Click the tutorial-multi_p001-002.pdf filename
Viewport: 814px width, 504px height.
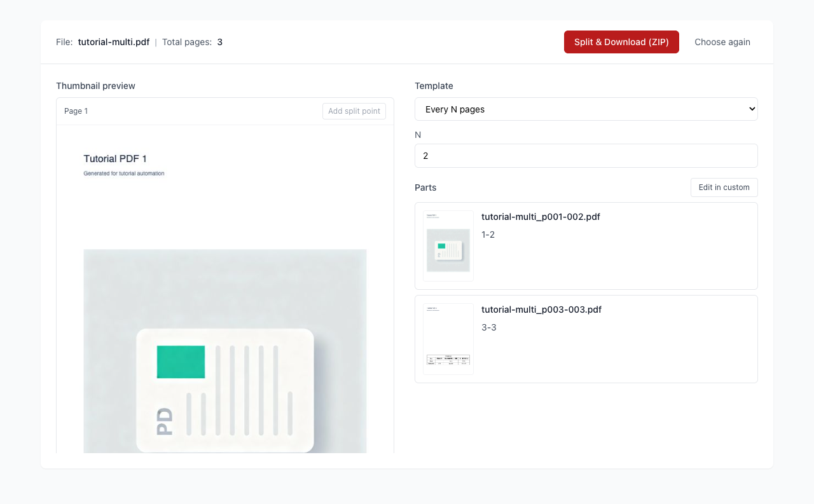541,217
